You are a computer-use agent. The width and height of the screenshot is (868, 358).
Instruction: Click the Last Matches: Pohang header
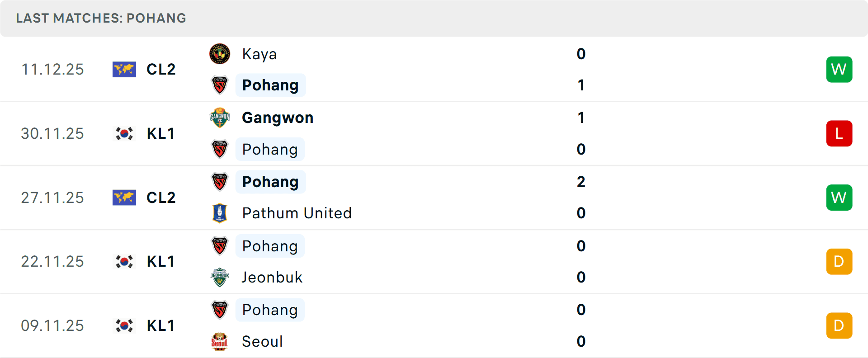coord(101,18)
